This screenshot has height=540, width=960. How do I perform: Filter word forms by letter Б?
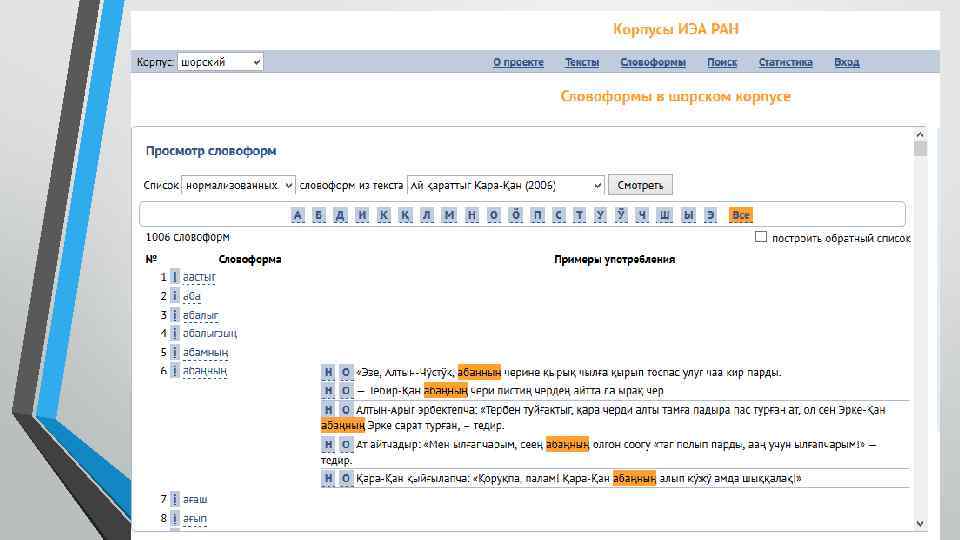tap(319, 215)
